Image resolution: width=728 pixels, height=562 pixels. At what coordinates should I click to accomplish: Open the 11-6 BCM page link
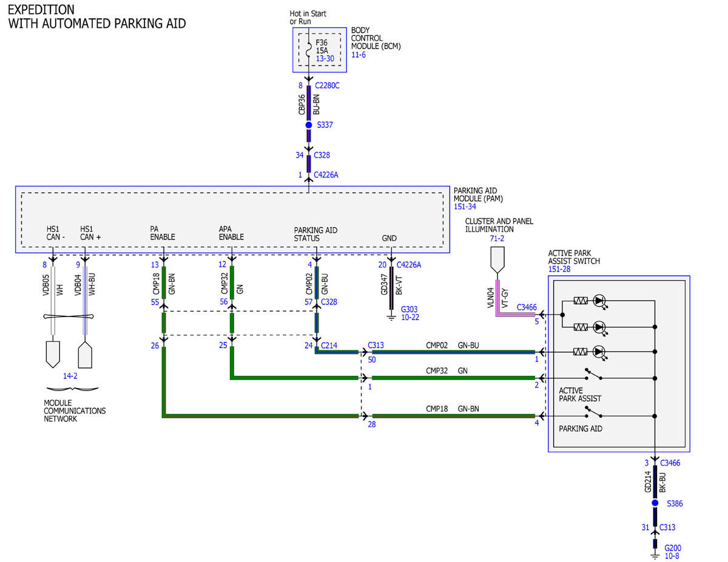pyautogui.click(x=358, y=55)
